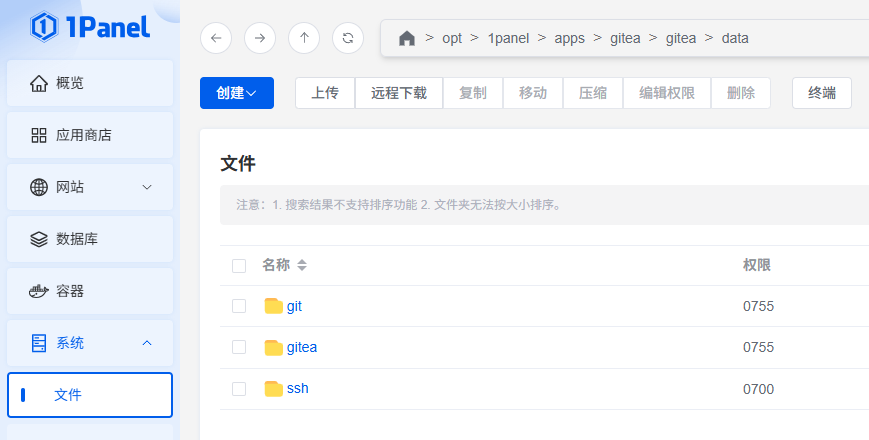Screen dimensions: 869x440
Task: Open 概览 in the sidebar
Action: pyautogui.click(x=90, y=83)
